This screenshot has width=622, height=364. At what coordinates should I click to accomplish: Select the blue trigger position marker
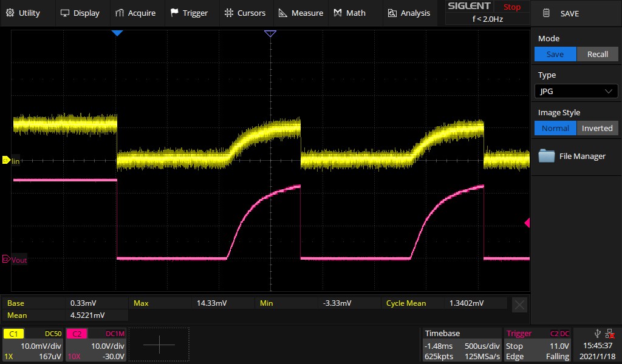coord(117,33)
